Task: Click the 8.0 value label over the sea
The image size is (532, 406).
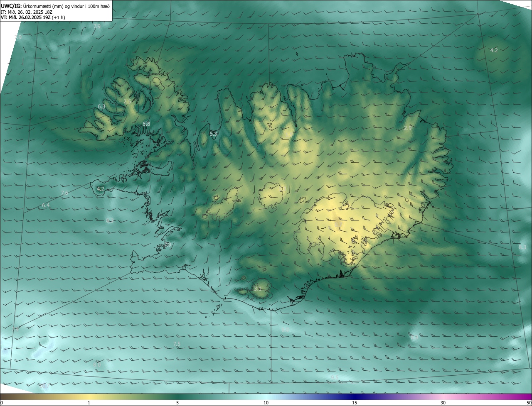Action: click(x=97, y=365)
